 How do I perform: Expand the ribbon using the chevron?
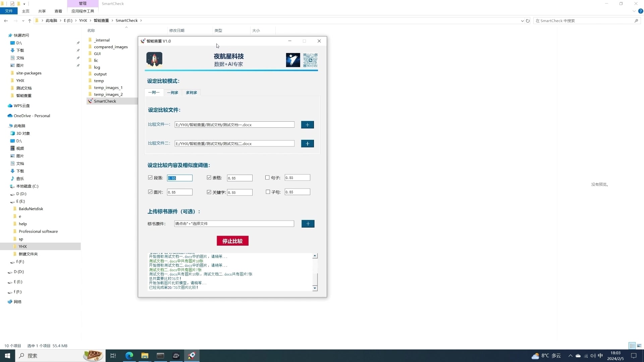634,11
